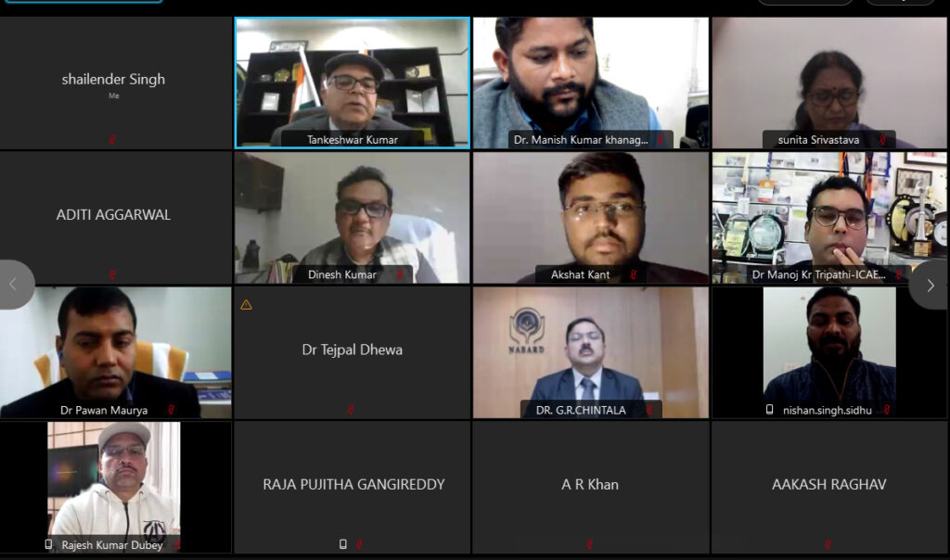Image resolution: width=950 pixels, height=560 pixels.
Task: Select sunita Srivastava video tile
Action: click(828, 83)
